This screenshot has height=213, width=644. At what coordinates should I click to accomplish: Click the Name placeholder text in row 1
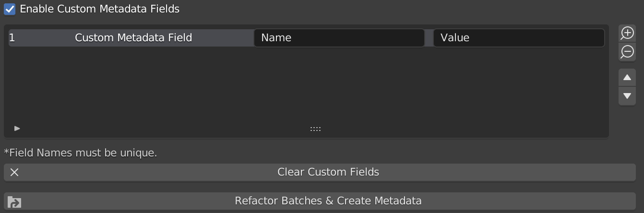pos(276,38)
